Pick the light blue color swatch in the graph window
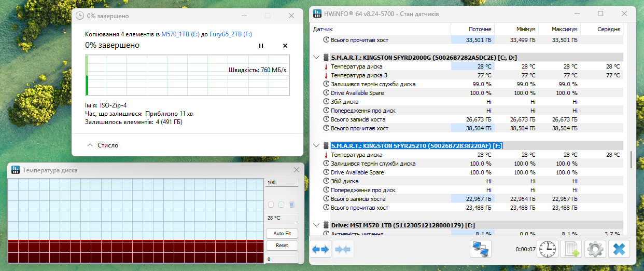Viewport: 644px width, 271px height. click(x=281, y=205)
